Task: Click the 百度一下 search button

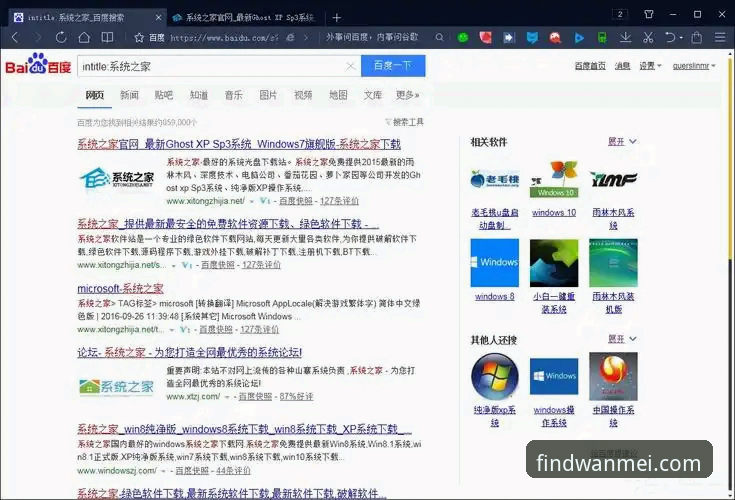Action: pos(393,66)
